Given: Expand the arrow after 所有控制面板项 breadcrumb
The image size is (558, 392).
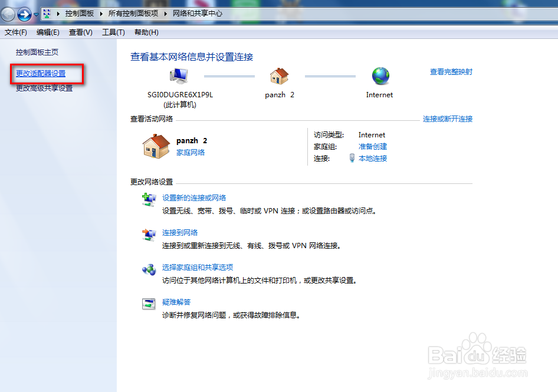Looking at the screenshot, I should coord(166,14).
